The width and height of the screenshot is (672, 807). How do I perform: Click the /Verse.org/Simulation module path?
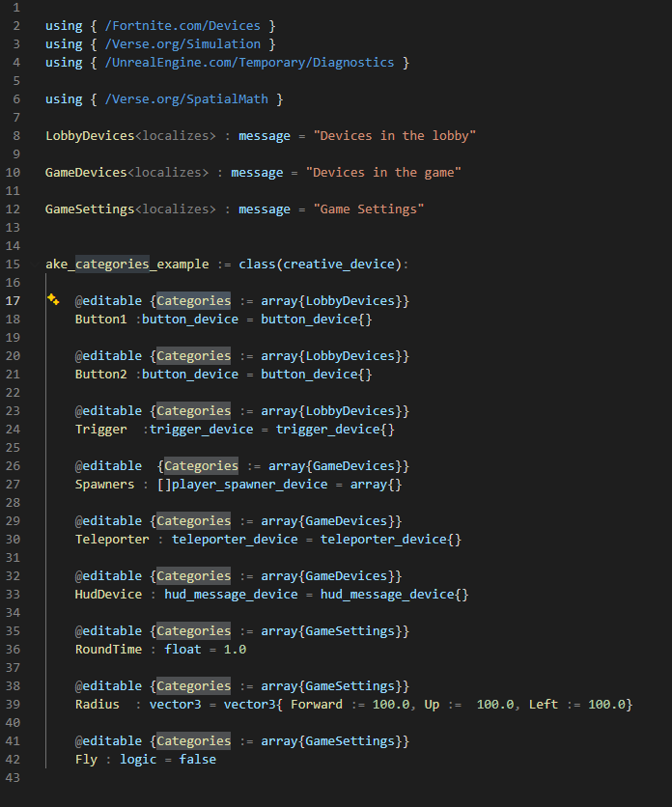[x=182, y=44]
